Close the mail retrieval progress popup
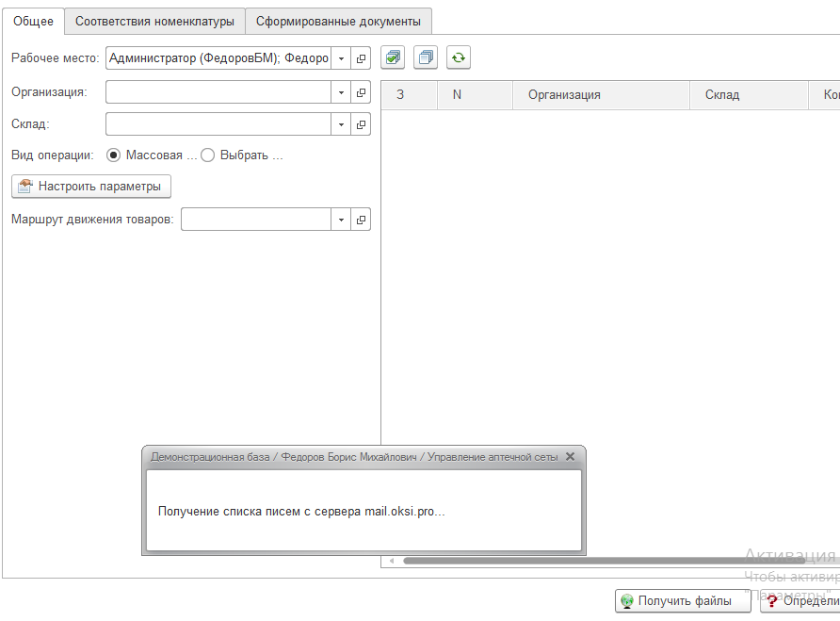The width and height of the screenshot is (840, 621). [570, 456]
